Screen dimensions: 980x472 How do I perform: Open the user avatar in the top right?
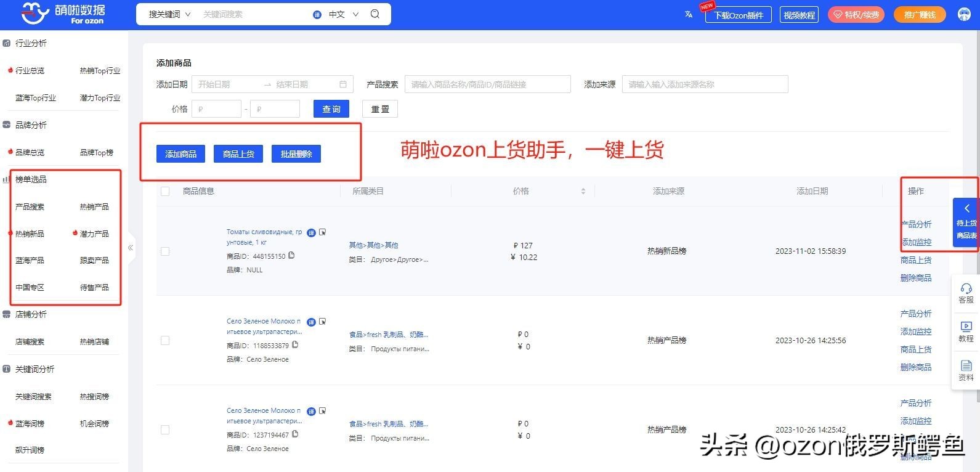pyautogui.click(x=964, y=14)
